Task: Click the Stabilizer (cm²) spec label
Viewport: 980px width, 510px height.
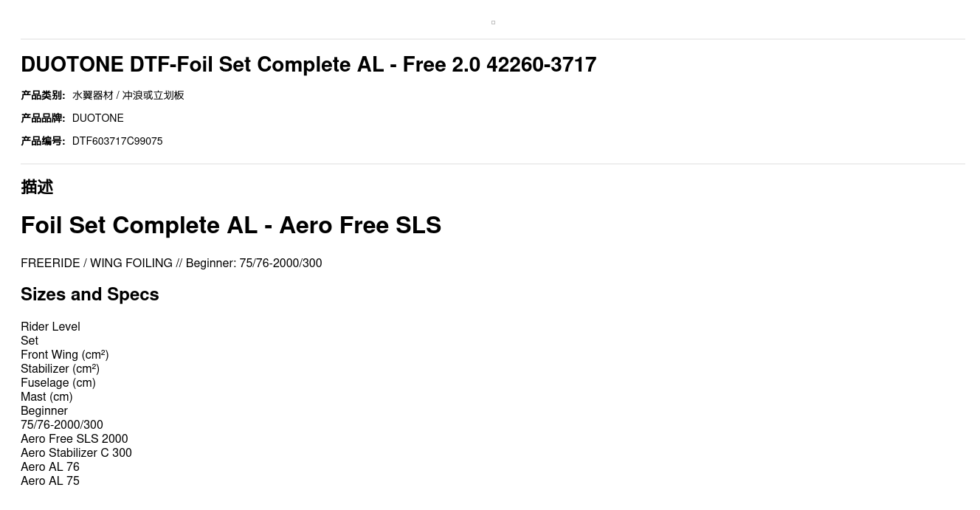Action: [x=60, y=369]
